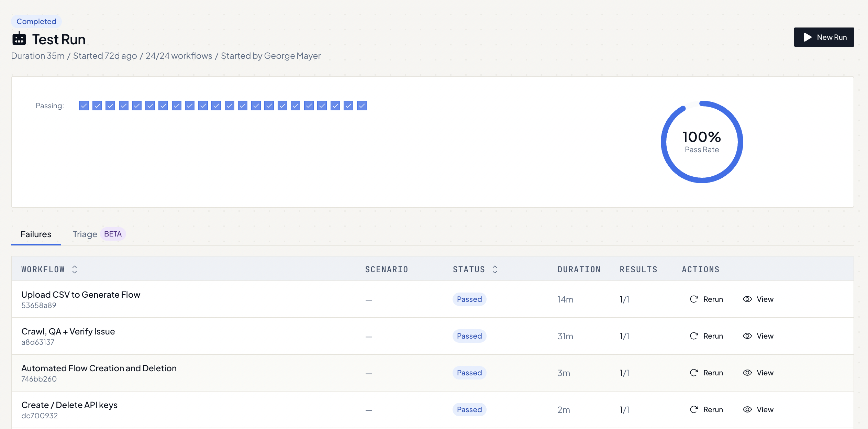Click the Passed badge for Crawl, QA row

[469, 336]
